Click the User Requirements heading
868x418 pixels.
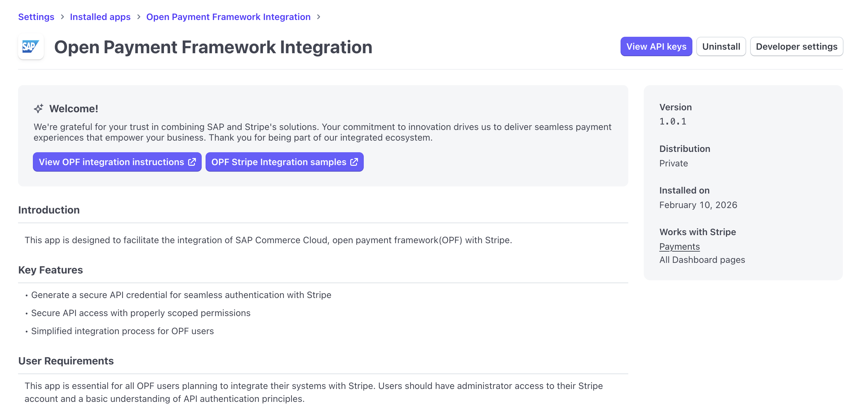tap(66, 361)
